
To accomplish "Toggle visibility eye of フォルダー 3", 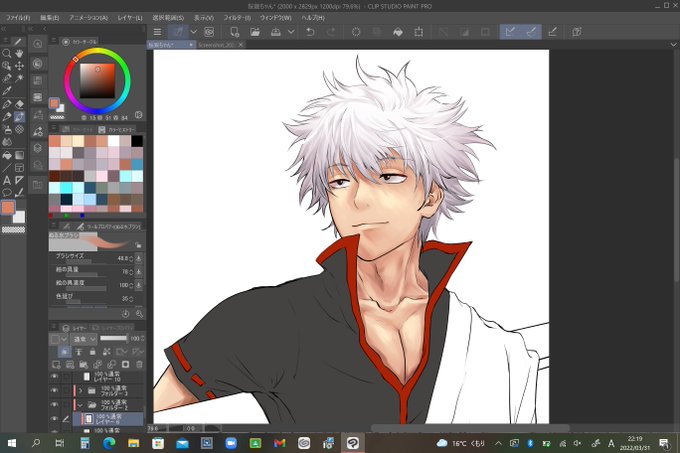I will 54,391.
